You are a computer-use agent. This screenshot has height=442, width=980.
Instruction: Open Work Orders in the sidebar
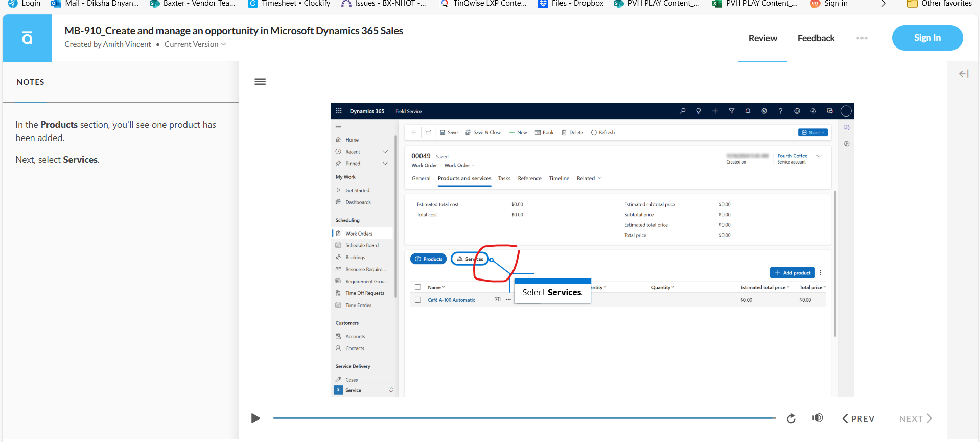[363, 234]
